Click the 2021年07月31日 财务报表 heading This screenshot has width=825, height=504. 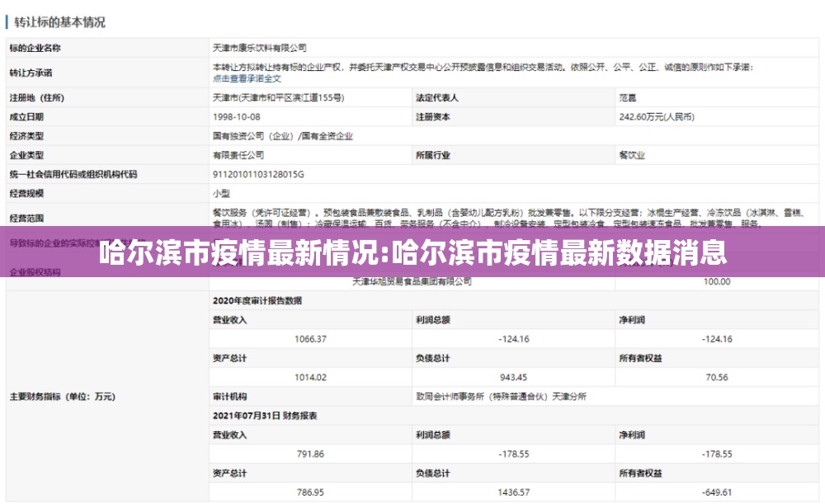pyautogui.click(x=265, y=416)
